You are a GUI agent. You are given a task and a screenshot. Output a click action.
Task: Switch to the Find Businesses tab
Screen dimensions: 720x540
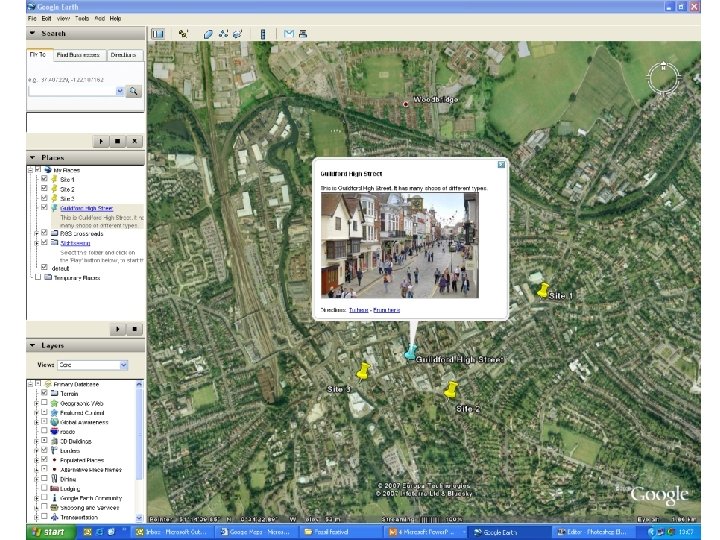77,55
